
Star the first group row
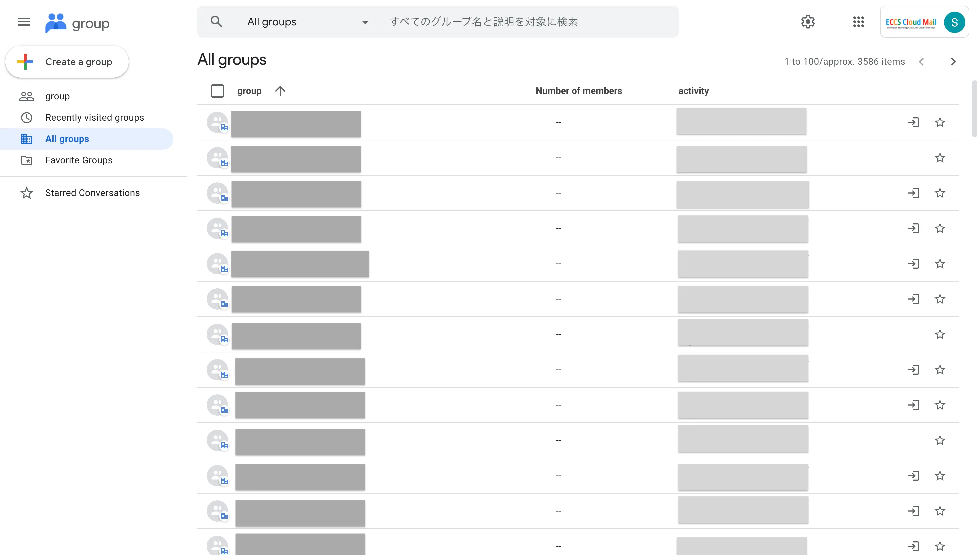click(940, 122)
